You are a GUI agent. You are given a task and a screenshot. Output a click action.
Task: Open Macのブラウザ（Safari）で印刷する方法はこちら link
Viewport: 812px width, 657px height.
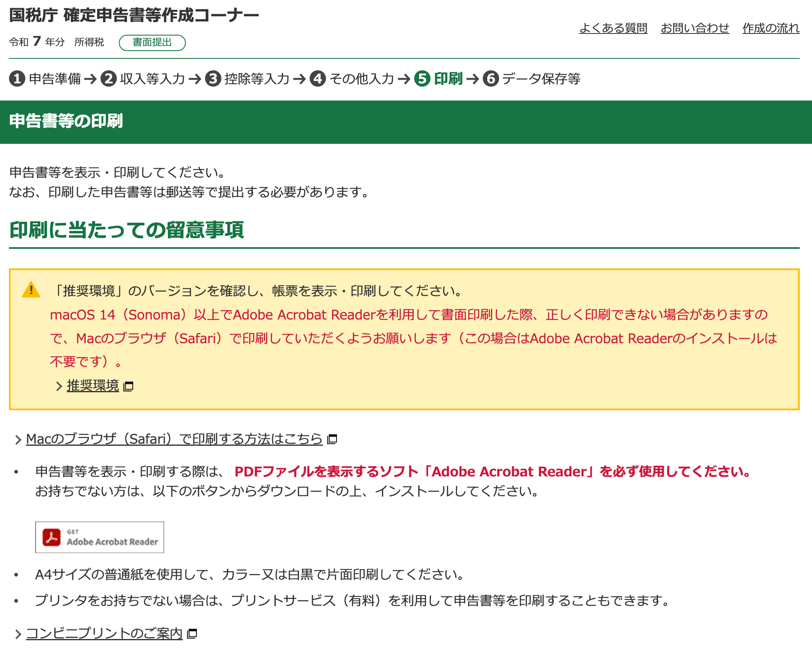pyautogui.click(x=174, y=439)
